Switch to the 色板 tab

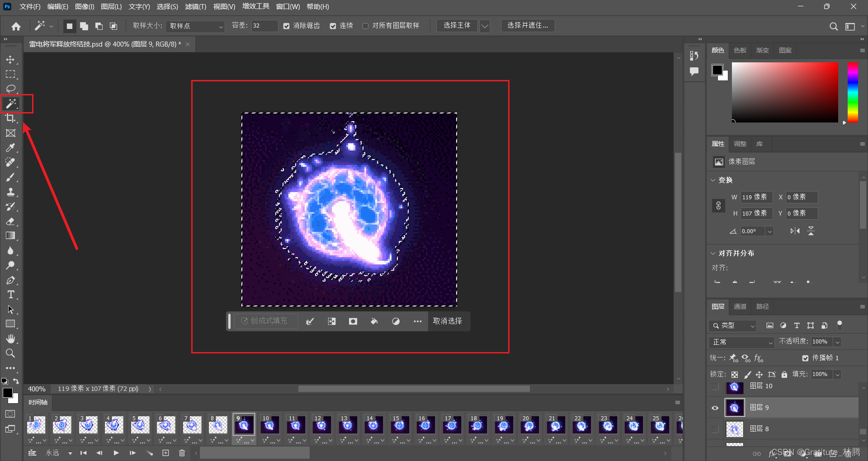point(740,51)
